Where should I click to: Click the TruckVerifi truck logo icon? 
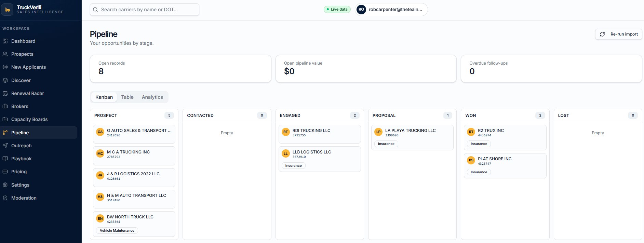tap(7, 10)
